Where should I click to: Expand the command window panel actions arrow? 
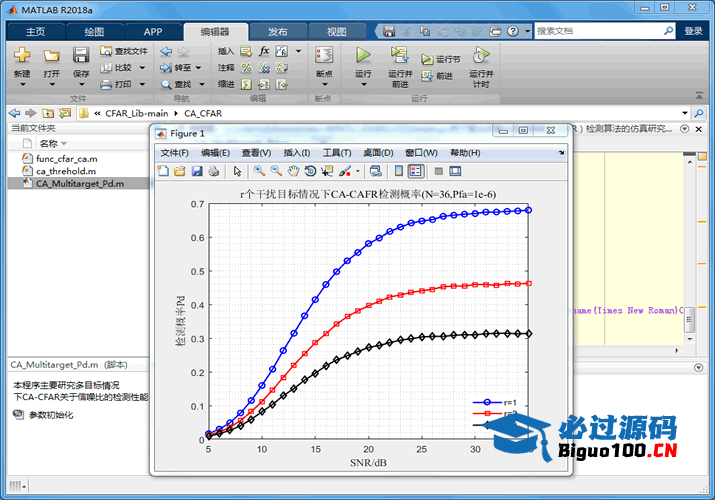coord(698,367)
